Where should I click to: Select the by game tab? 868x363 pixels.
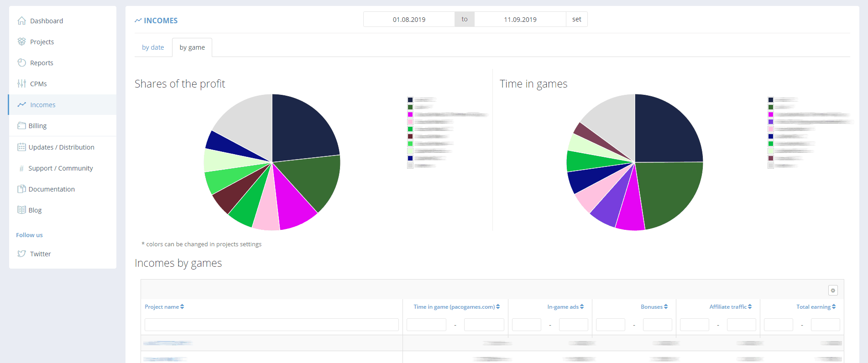click(192, 47)
